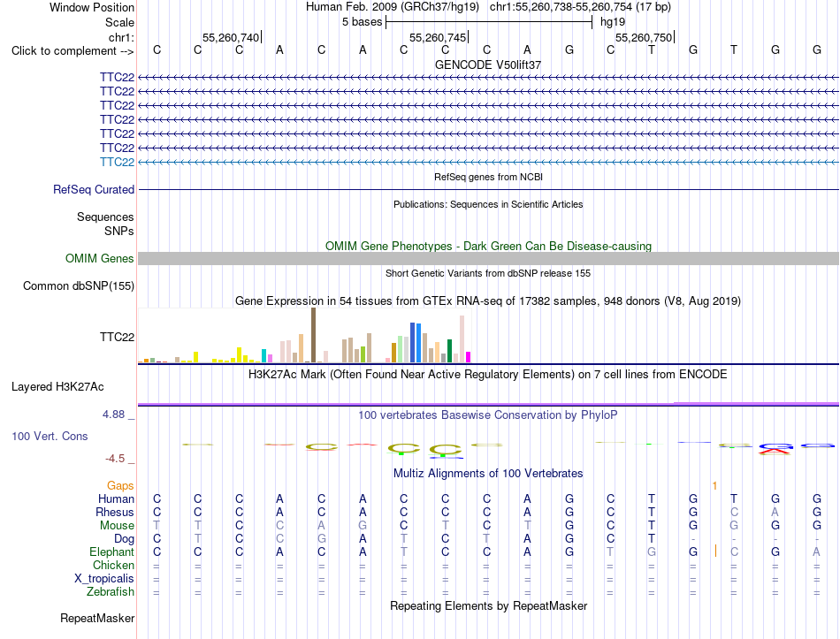Select the Chicken species label

(x=113, y=565)
